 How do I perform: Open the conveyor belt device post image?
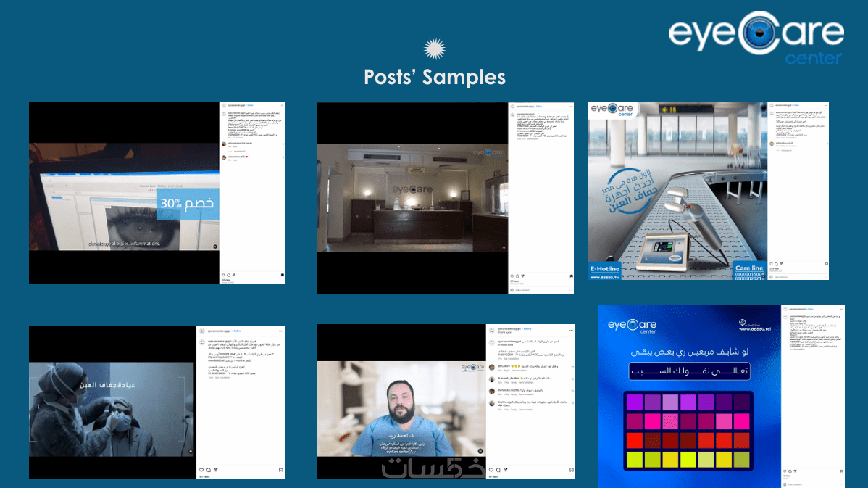coord(677,191)
